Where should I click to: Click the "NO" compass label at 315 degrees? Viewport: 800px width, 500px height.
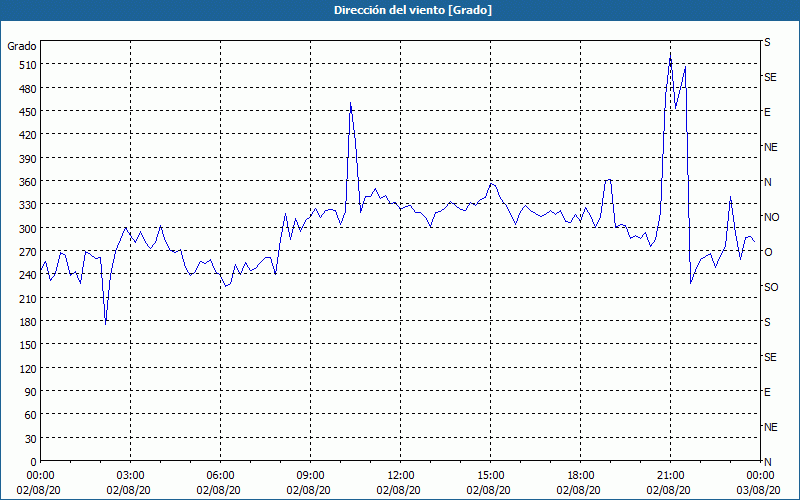pos(771,217)
